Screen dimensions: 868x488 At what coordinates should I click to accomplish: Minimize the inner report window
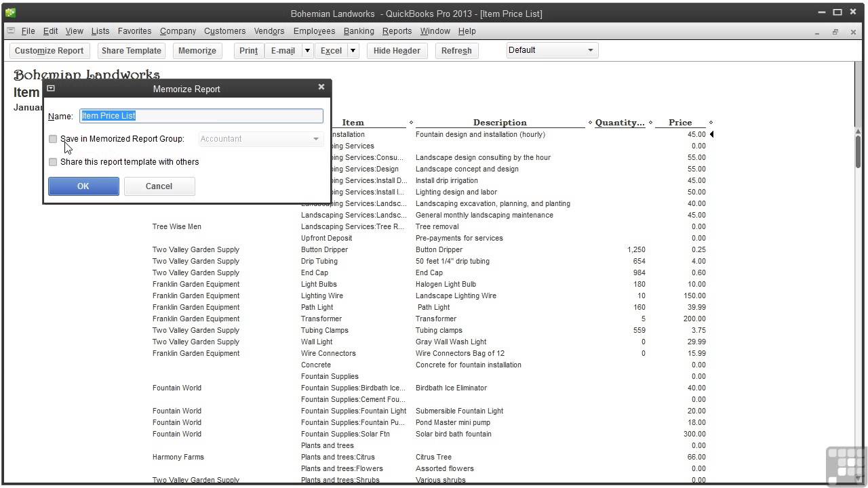click(x=818, y=32)
